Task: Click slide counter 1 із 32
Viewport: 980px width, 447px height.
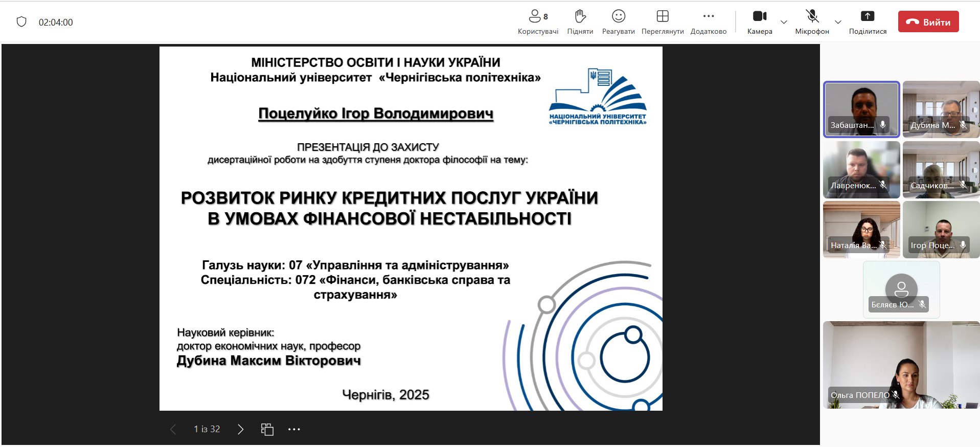Action: 207,429
